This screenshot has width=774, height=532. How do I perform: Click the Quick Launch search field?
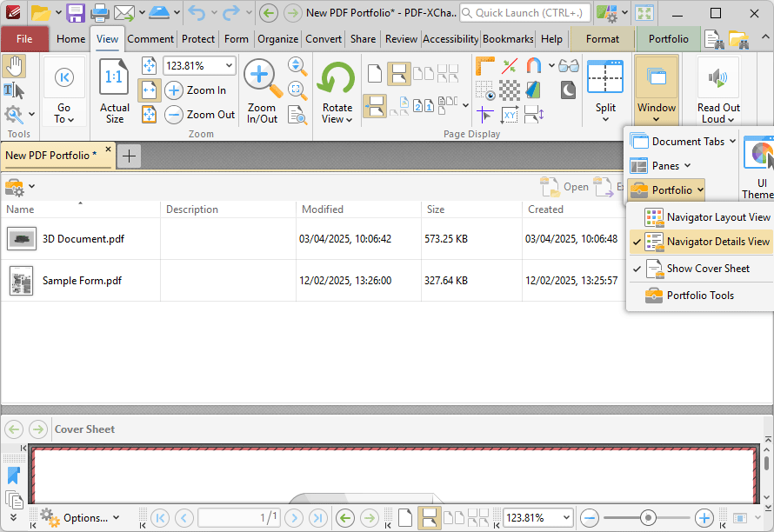(x=524, y=13)
